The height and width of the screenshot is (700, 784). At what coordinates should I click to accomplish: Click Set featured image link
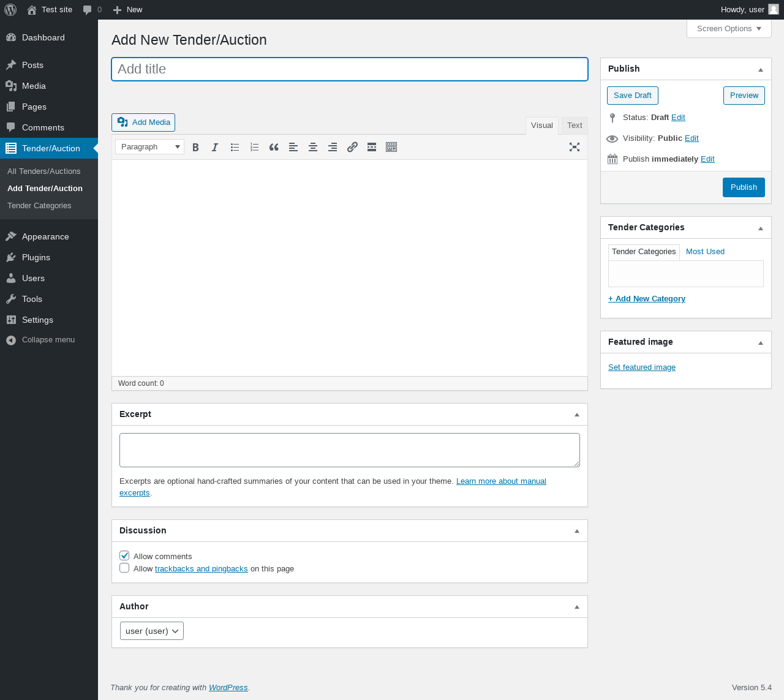pyautogui.click(x=642, y=367)
